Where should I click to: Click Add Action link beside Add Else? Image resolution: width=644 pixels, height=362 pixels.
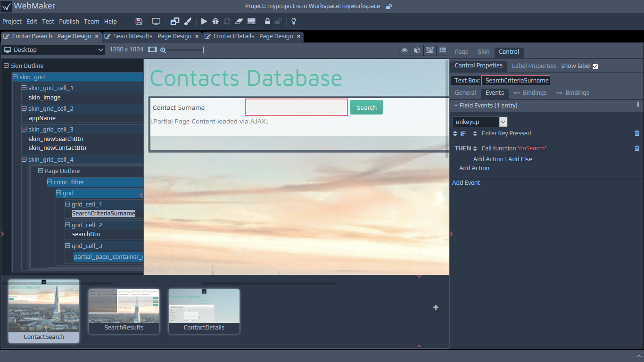point(488,159)
